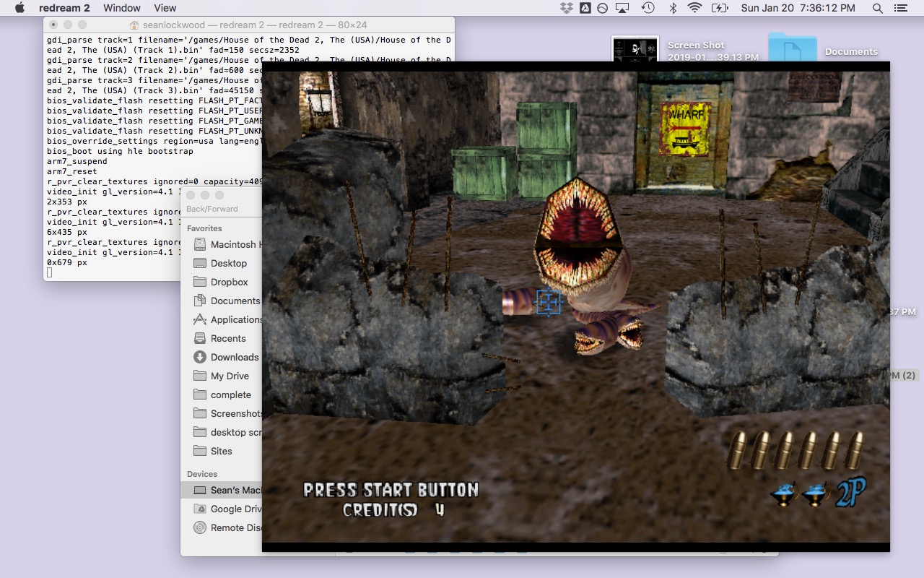Click the Downloads arrow icon in sidebar

click(x=200, y=357)
